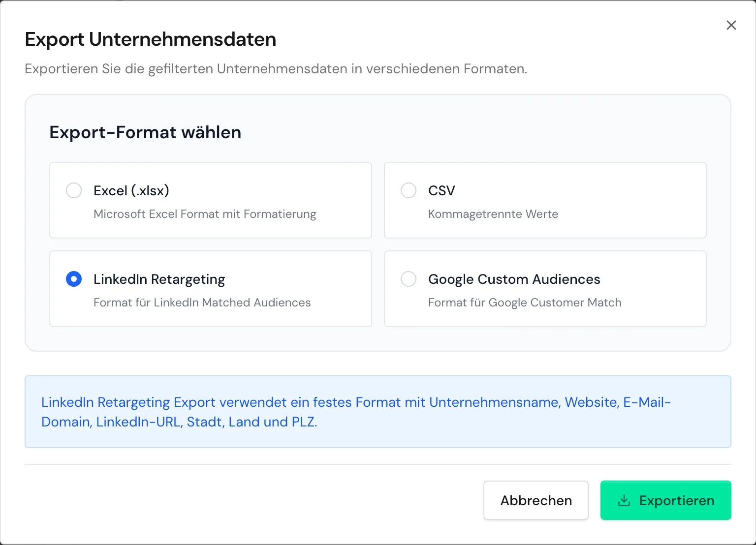Select the LinkedIn Retargeting radio button
This screenshot has width=756, height=545.
[74, 279]
